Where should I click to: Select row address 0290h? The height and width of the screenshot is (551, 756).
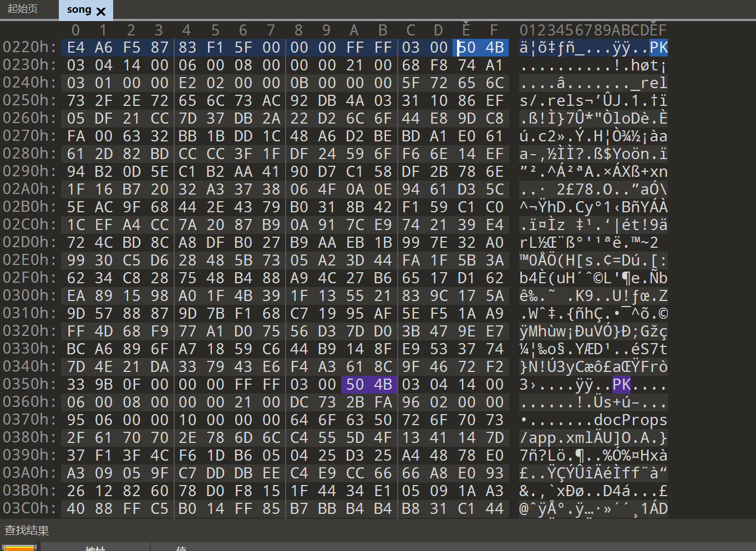point(29,172)
